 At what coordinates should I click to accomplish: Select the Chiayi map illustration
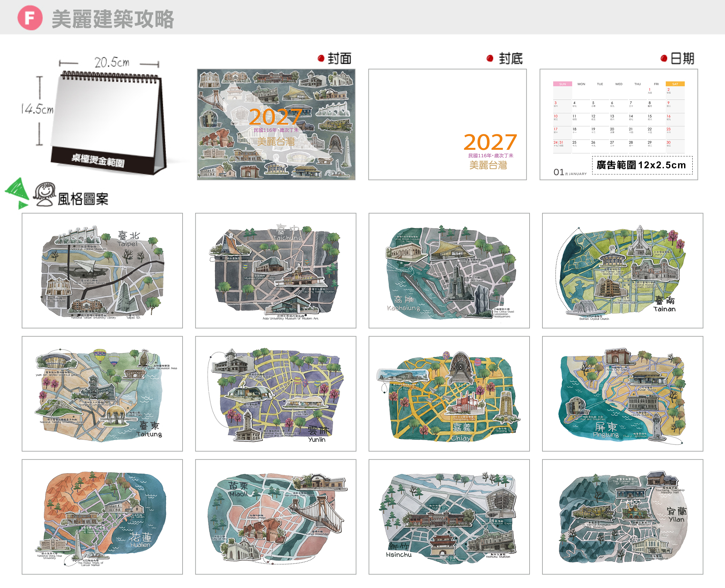[449, 394]
